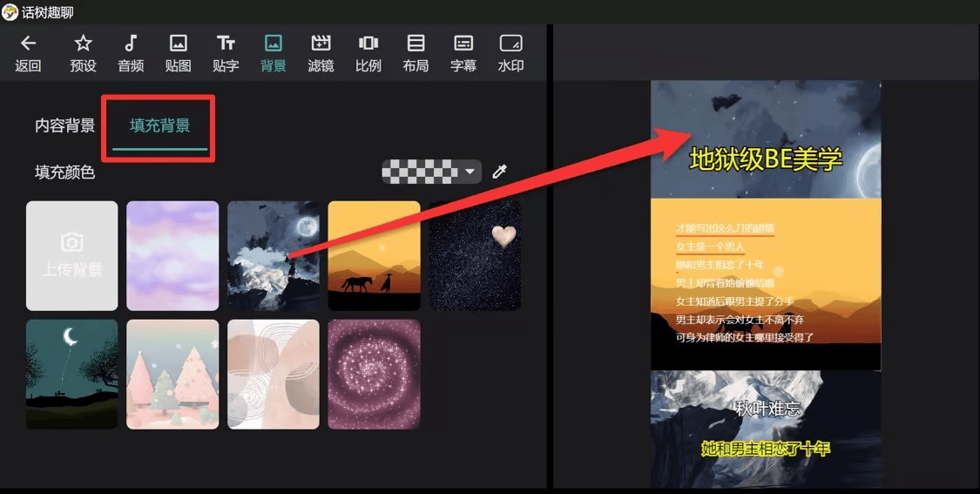This screenshot has height=494, width=980.
Task: Switch to the 填充背景 tab
Action: (159, 125)
